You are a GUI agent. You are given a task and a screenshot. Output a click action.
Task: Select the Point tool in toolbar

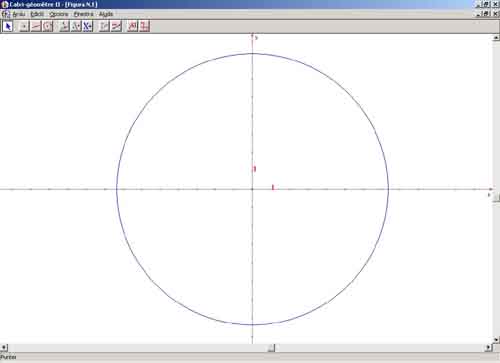click(24, 26)
